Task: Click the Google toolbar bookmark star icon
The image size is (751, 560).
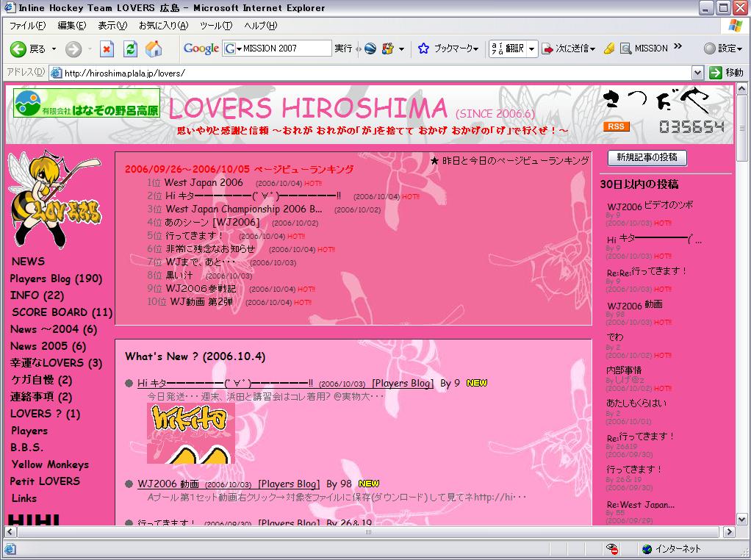Action: click(x=423, y=49)
